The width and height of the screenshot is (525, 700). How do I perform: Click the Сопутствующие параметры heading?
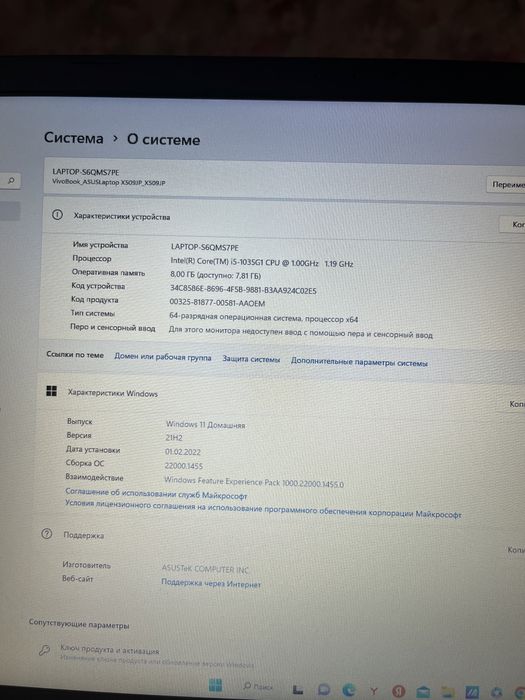click(x=79, y=623)
